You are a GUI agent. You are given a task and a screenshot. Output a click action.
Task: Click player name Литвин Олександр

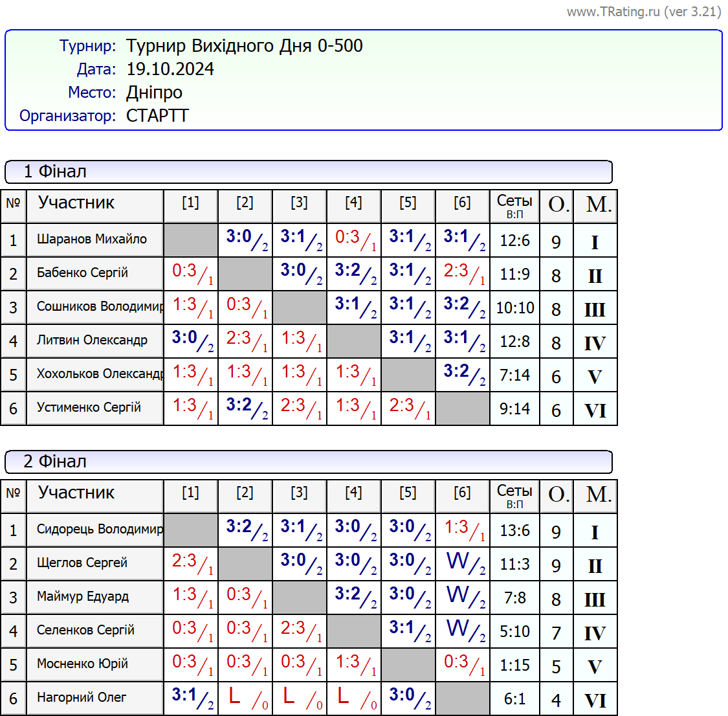click(92, 341)
